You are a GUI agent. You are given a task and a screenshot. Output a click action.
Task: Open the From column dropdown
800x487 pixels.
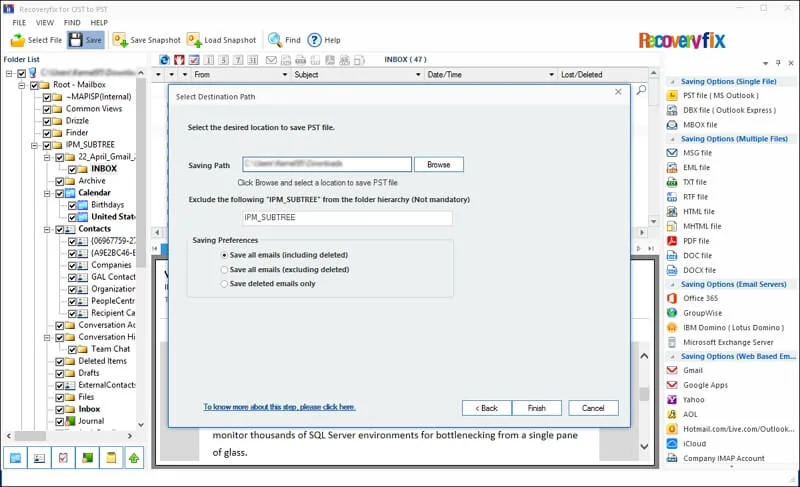click(285, 75)
